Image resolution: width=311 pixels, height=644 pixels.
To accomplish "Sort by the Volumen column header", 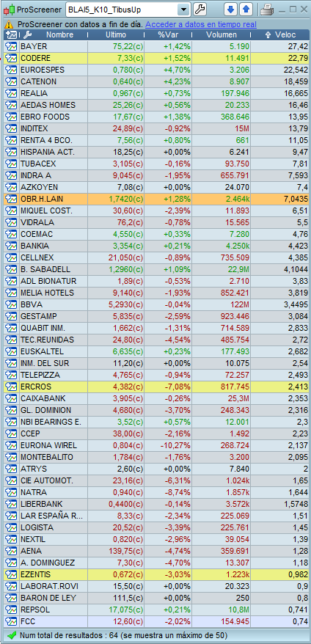I will 222,35.
